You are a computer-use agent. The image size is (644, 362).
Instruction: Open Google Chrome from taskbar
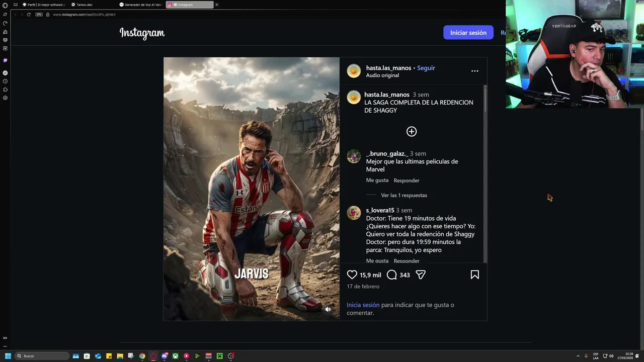[x=142, y=356]
